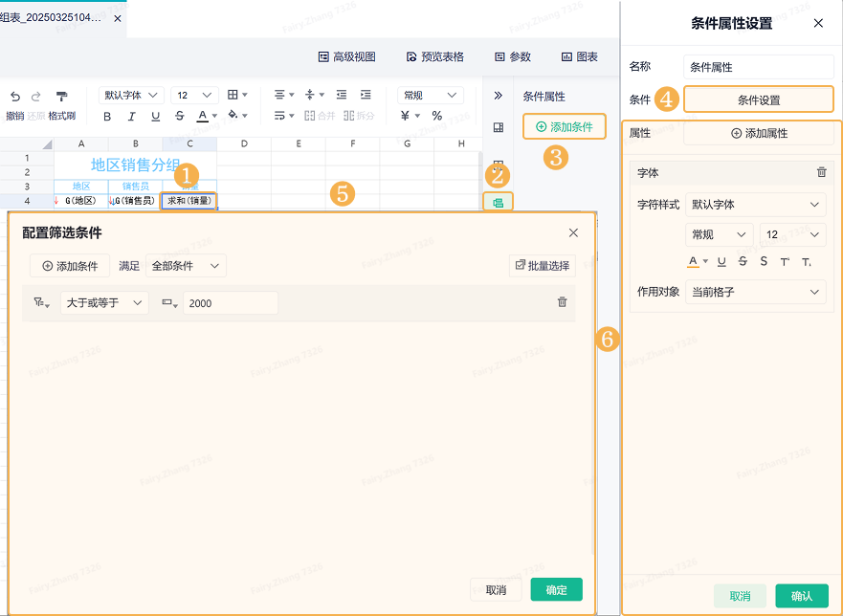The image size is (843, 616).
Task: Toggle Strikethrough in the main toolbar
Action: point(180,116)
